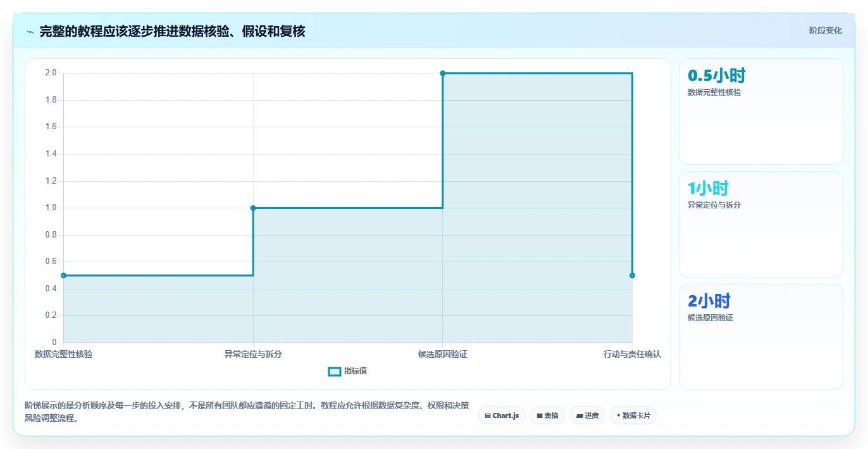Click the 1.0 y-axis value
This screenshot has height=449, width=868.
point(51,208)
